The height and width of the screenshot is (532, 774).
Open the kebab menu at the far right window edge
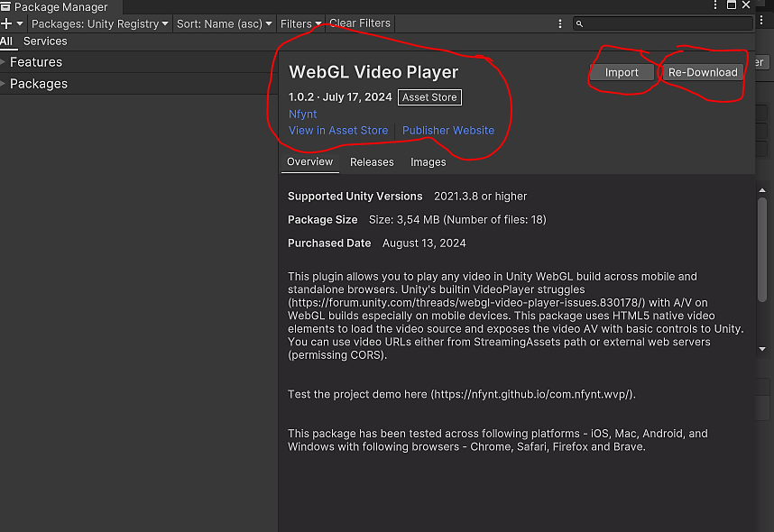coord(762,20)
